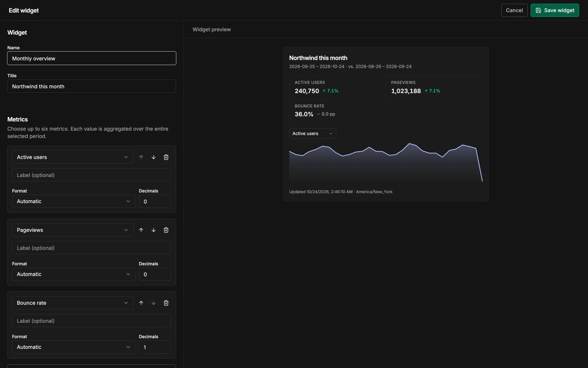Viewport: 588px width, 368px height.
Task: Click Pageviews value 1,023,188 in preview
Action: (x=406, y=91)
